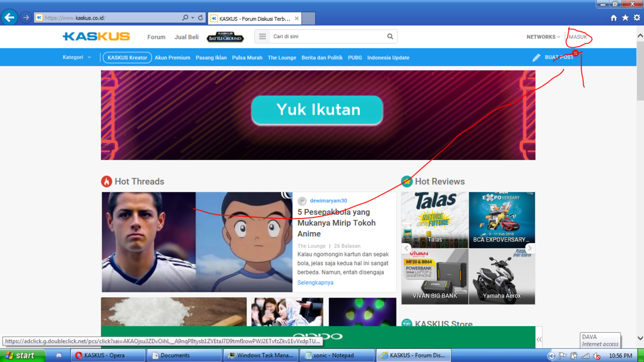Collapse the OPPO bottom ad with chevrons
The image size is (644, 362).
pos(539,340)
